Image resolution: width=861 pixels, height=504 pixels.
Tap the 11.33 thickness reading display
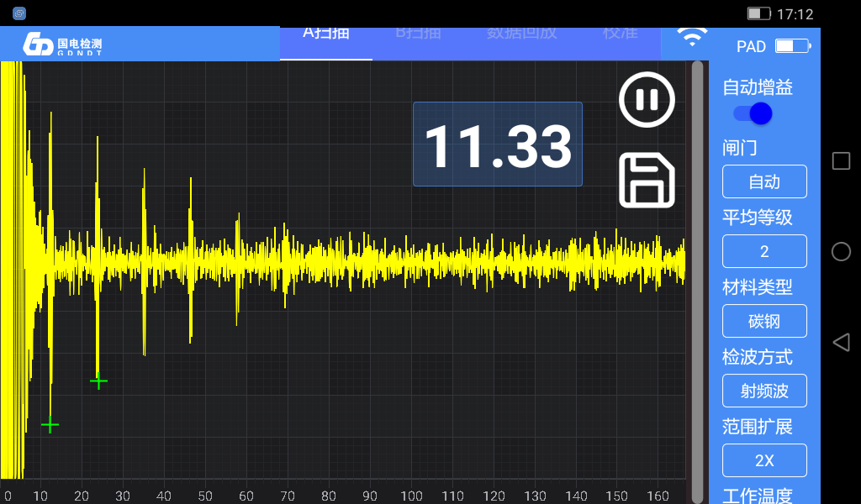tap(498, 144)
